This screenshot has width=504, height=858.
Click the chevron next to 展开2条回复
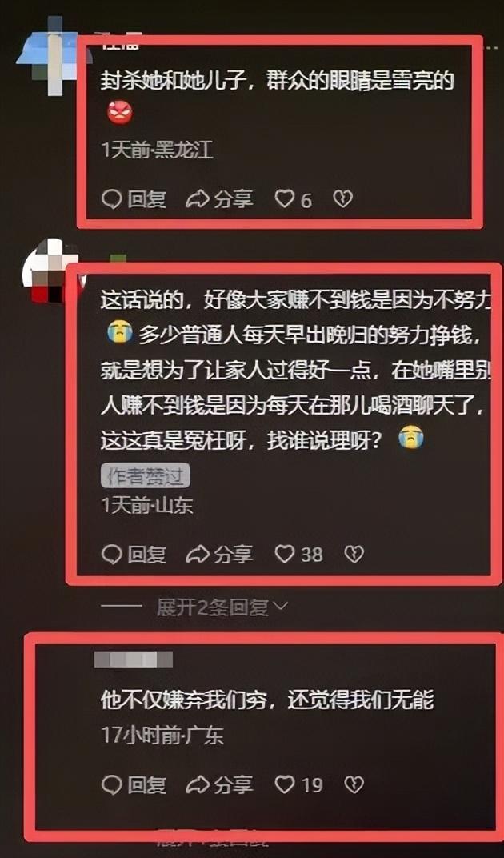click(280, 607)
